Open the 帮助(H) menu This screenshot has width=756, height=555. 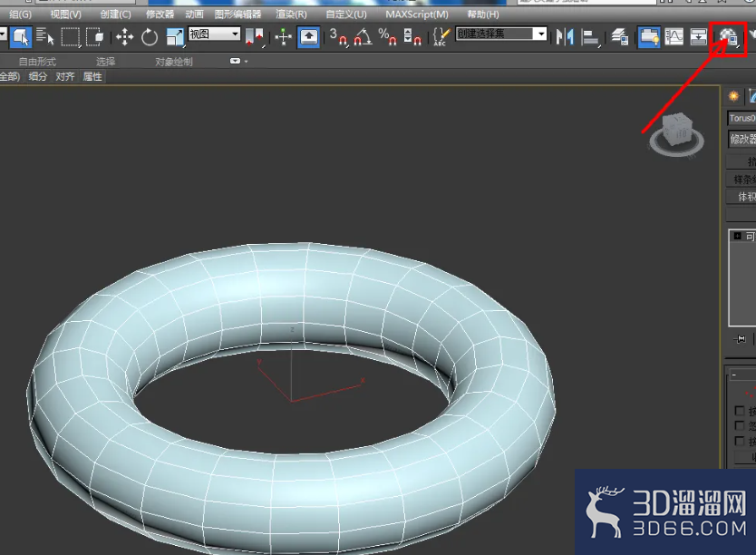click(x=483, y=15)
